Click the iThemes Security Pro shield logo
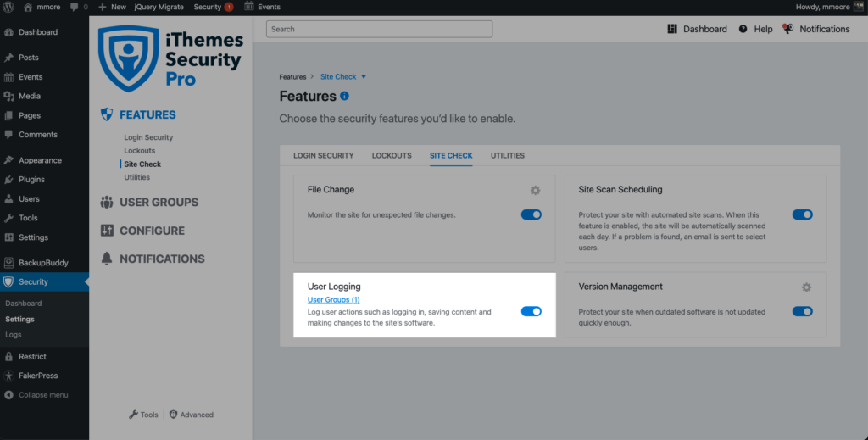868x440 pixels. pyautogui.click(x=129, y=58)
